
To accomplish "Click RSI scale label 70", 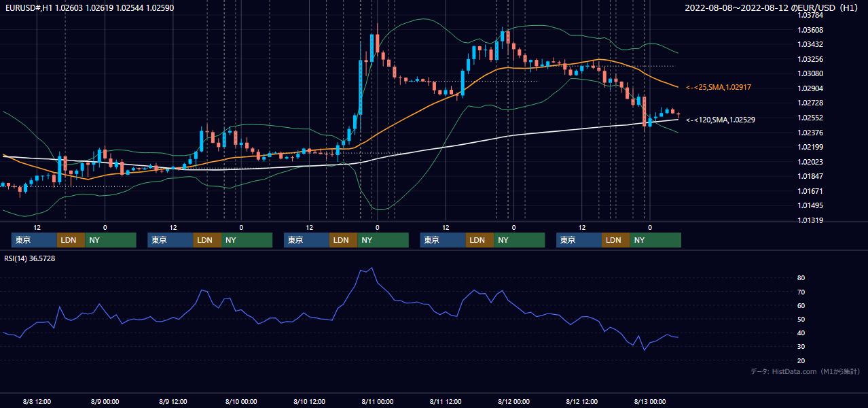I will coord(801,292).
